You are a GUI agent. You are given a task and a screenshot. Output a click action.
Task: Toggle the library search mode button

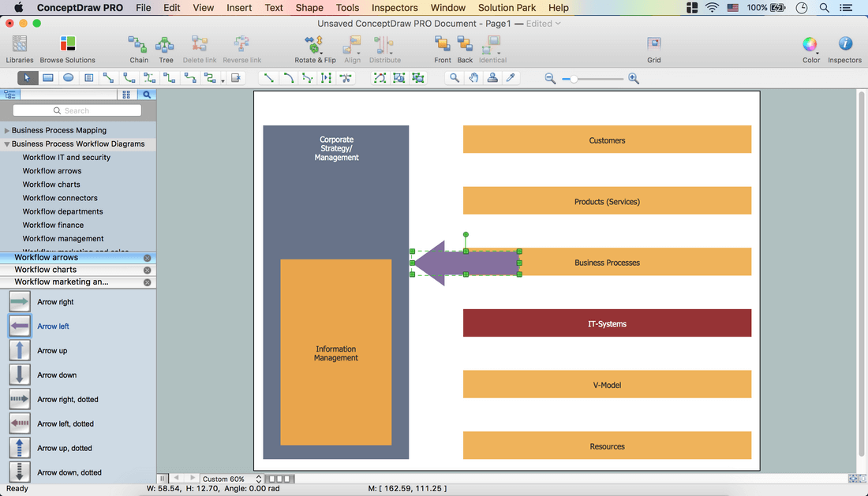click(x=147, y=95)
